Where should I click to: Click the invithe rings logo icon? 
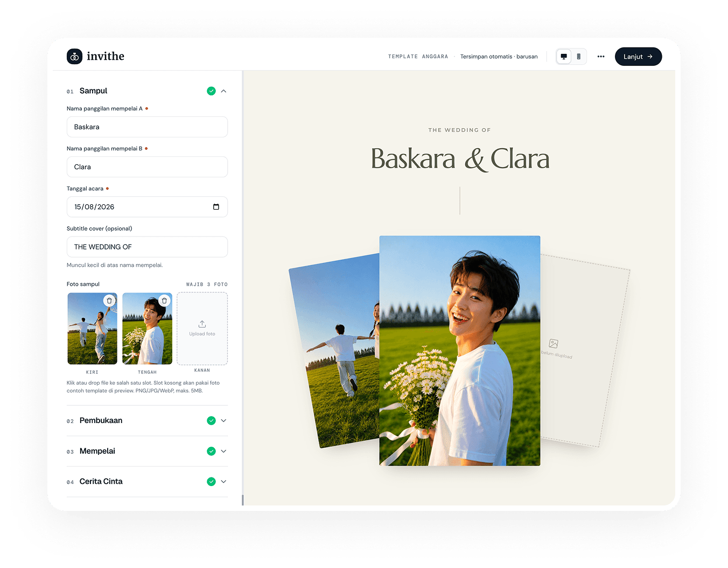pyautogui.click(x=74, y=57)
